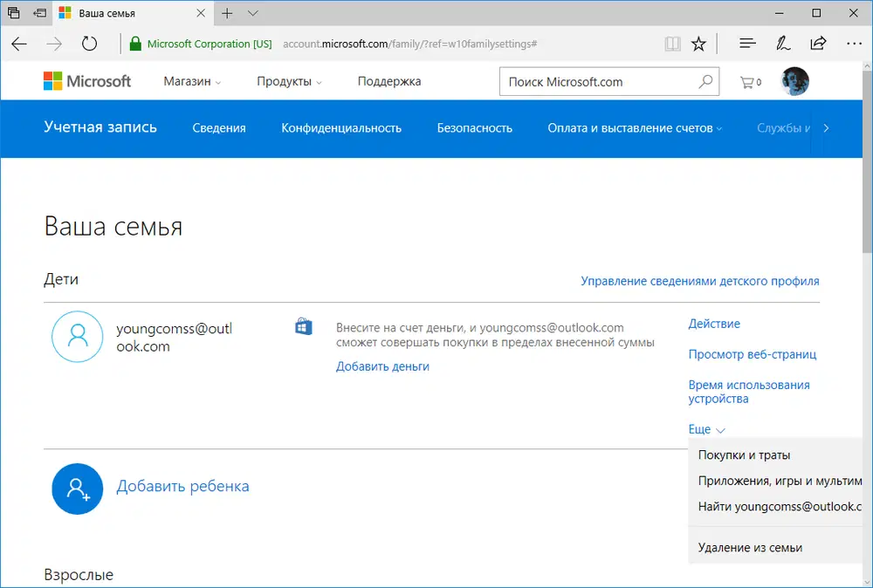Open the Hub lines icon

pyautogui.click(x=747, y=44)
